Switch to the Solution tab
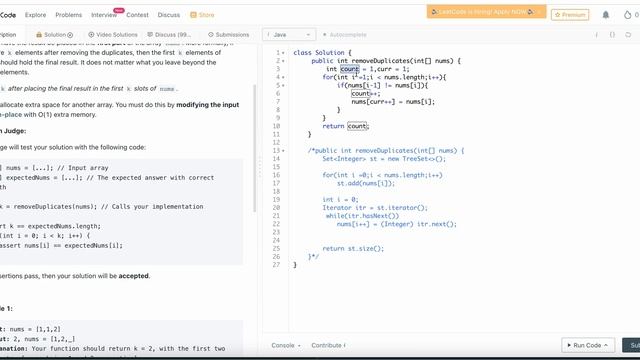This screenshot has height=360, width=640. 54,35
